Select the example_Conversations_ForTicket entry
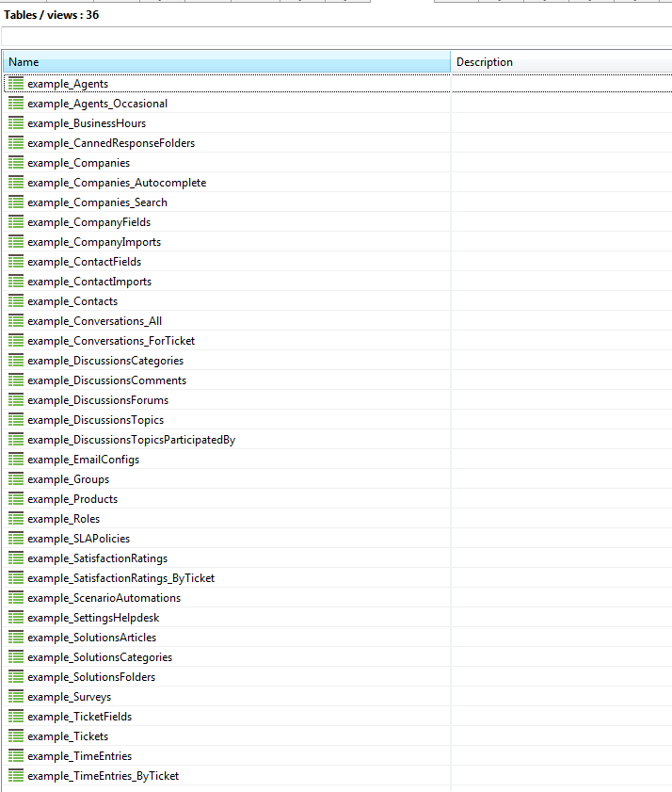This screenshot has height=792, width=672. pos(111,341)
